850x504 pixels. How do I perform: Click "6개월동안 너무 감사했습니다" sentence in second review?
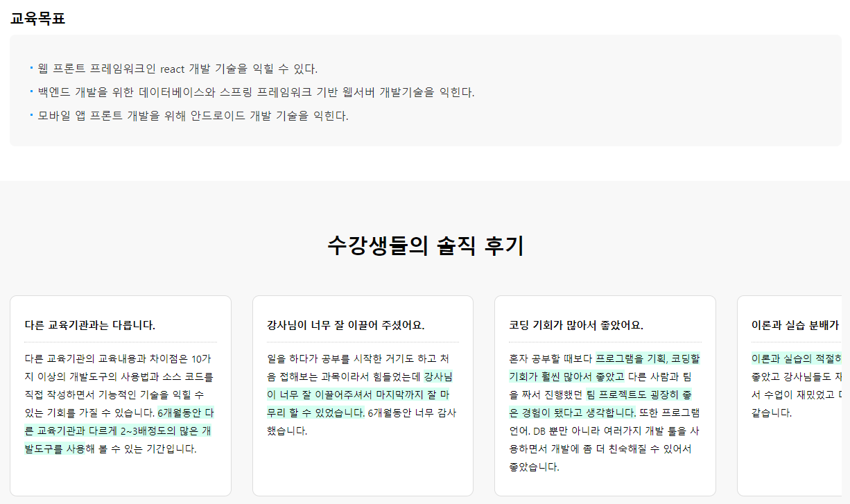click(x=411, y=413)
